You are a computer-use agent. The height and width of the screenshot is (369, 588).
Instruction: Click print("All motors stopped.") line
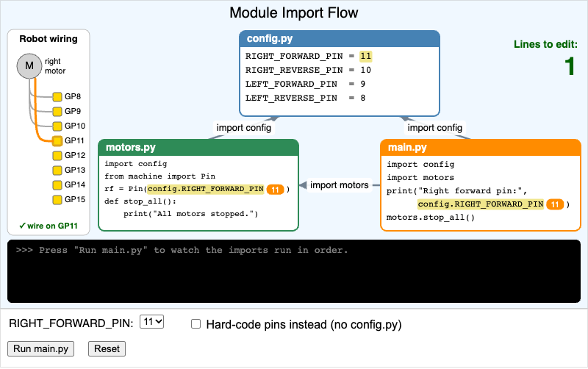[x=191, y=214]
